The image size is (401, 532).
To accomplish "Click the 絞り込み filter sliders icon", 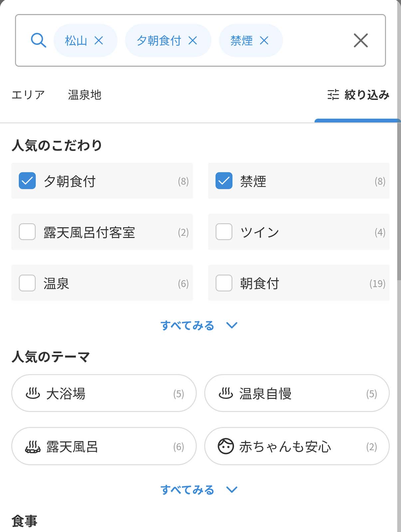I will [x=333, y=95].
